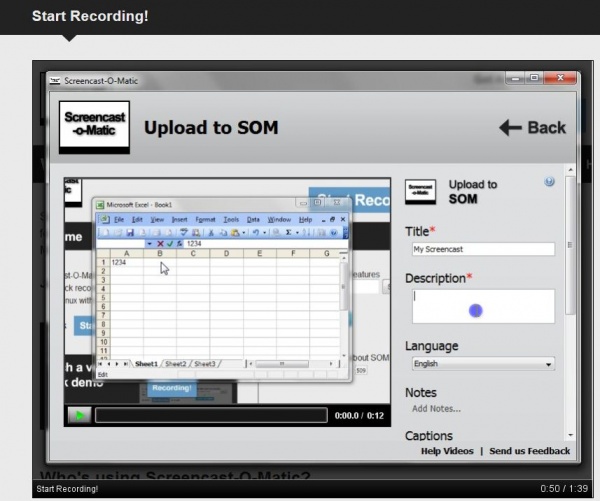Image resolution: width=600 pixels, height=501 pixels.
Task: Open the Name Box dropdown arrow in Excel
Action: point(149,244)
